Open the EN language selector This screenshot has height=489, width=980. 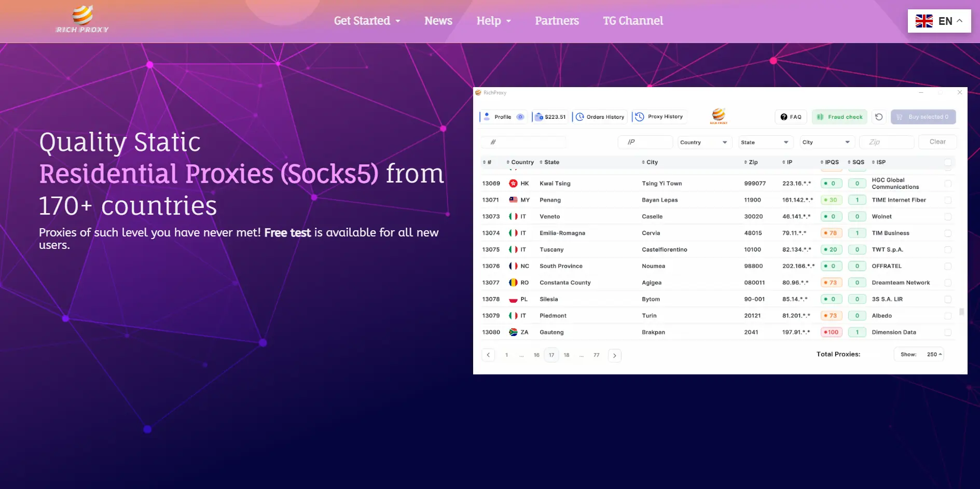[x=939, y=21]
